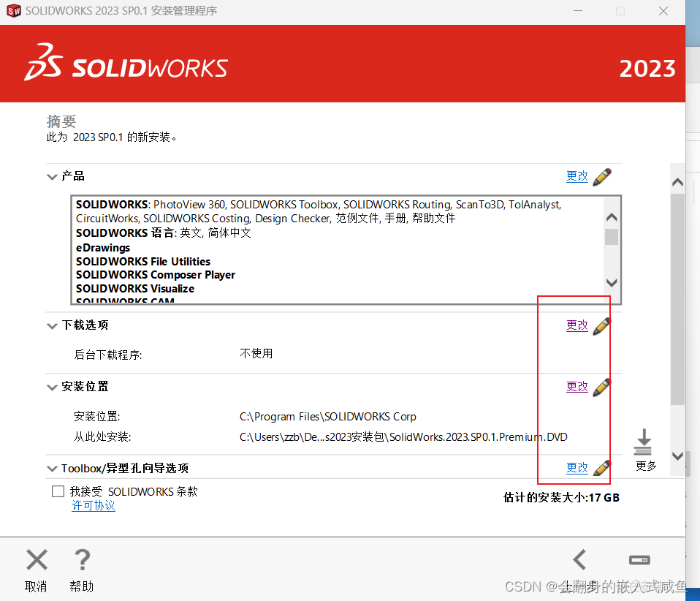Collapse the 安装位置 section

[x=52, y=388]
